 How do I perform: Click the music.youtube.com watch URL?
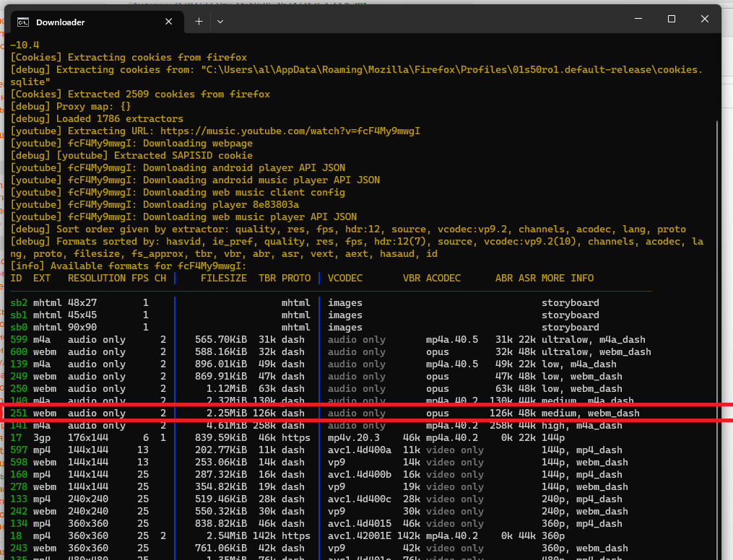[290, 131]
